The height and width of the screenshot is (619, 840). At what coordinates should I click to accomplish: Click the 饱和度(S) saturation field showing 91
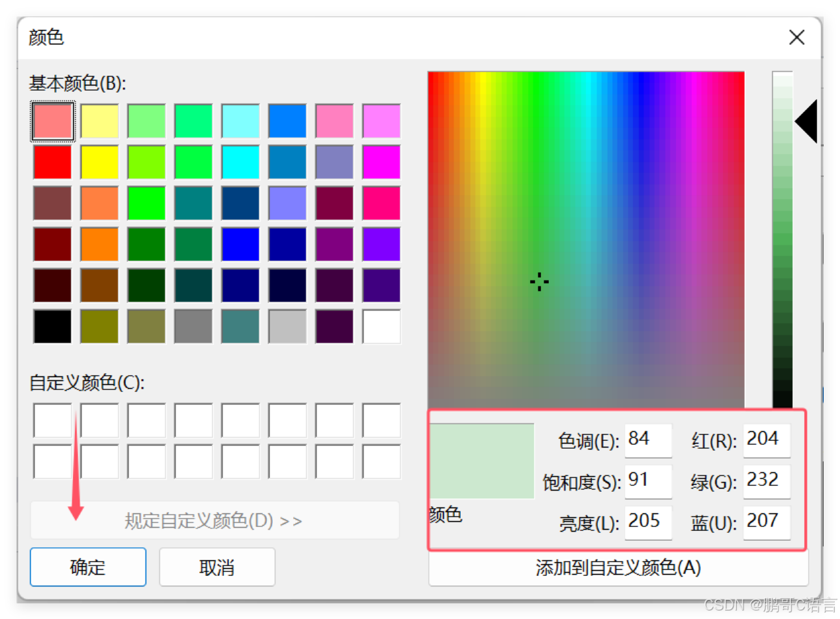click(648, 481)
